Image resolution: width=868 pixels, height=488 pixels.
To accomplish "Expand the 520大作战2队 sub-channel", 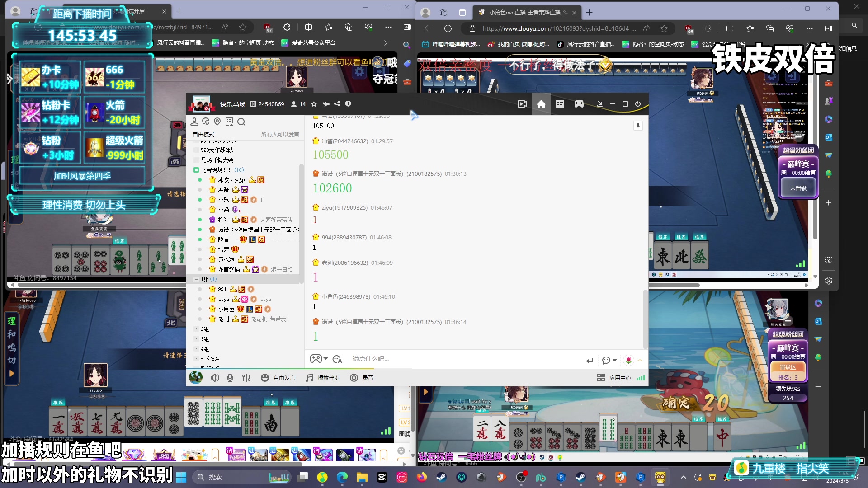I will tap(196, 150).
